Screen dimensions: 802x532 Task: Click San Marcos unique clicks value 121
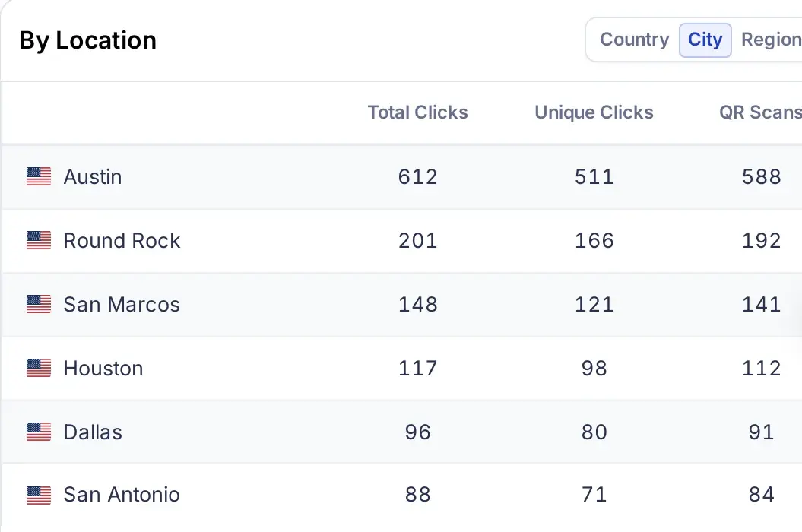click(594, 305)
